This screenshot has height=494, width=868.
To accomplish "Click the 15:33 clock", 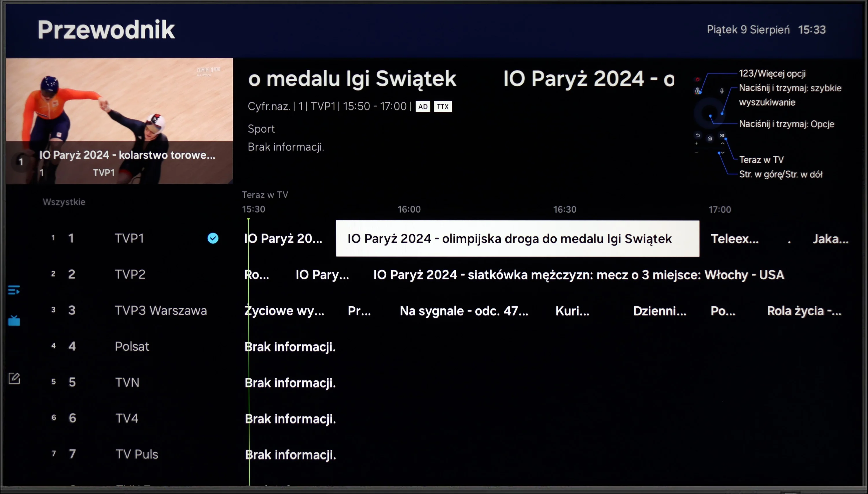I will [x=812, y=30].
